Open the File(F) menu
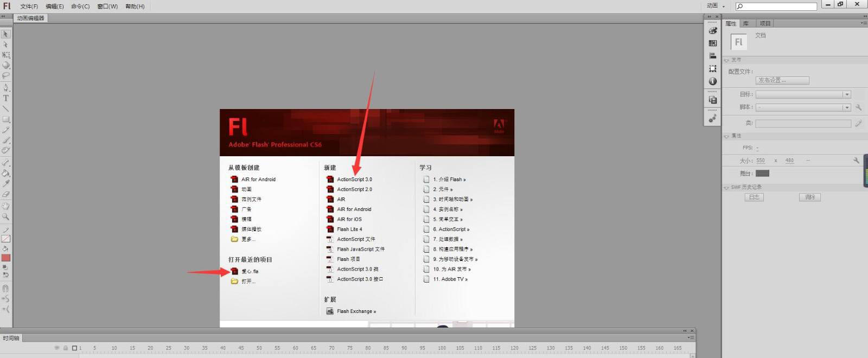Image resolution: width=868 pixels, height=358 pixels. point(29,7)
